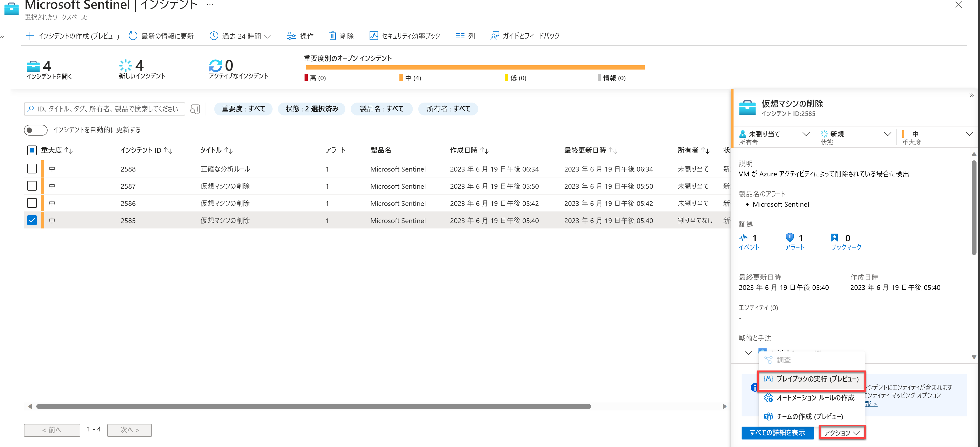Click the すべての詳細を表示 button

[x=777, y=433]
